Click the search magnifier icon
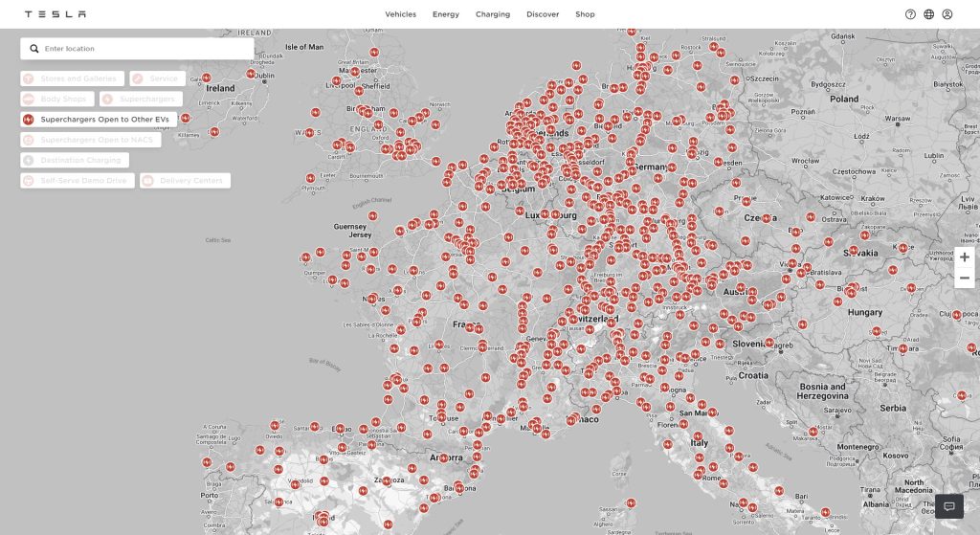 pyautogui.click(x=34, y=49)
